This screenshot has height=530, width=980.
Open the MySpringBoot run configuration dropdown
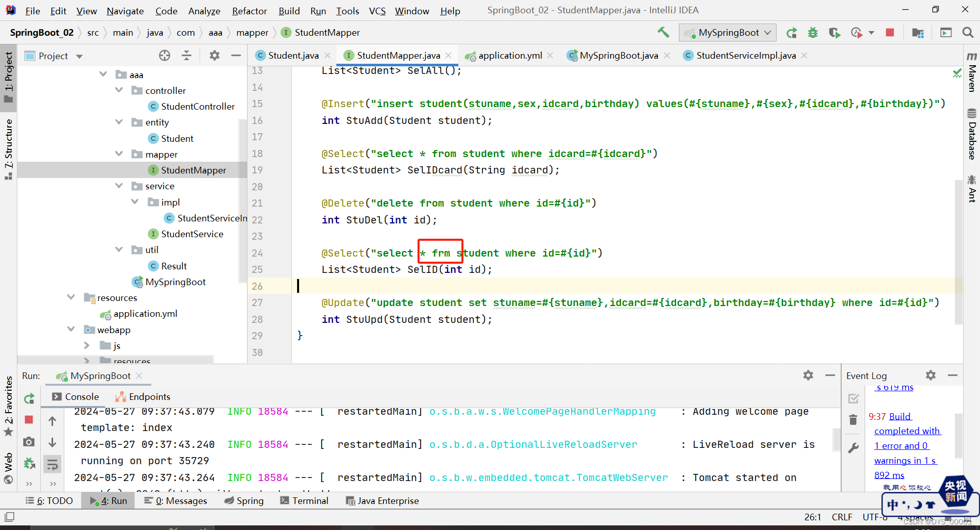pyautogui.click(x=728, y=33)
